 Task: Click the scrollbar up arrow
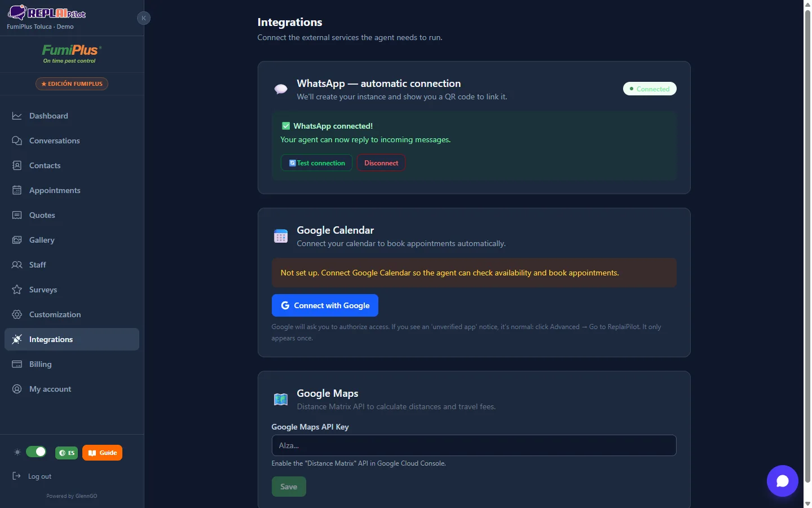[807, 4]
